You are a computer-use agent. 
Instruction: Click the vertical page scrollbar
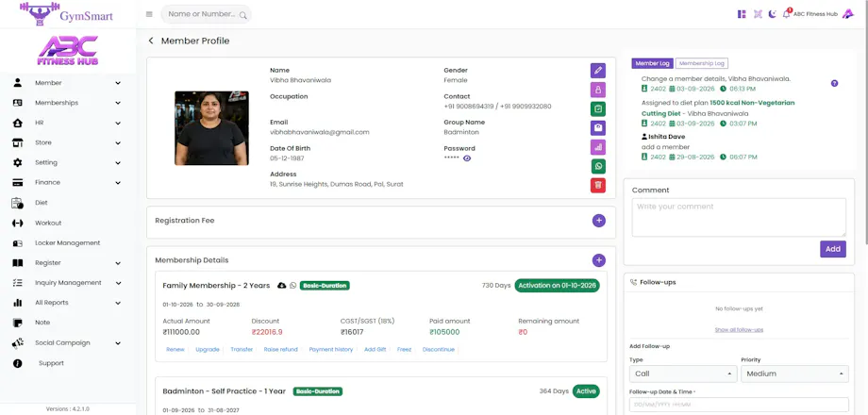coord(865,122)
